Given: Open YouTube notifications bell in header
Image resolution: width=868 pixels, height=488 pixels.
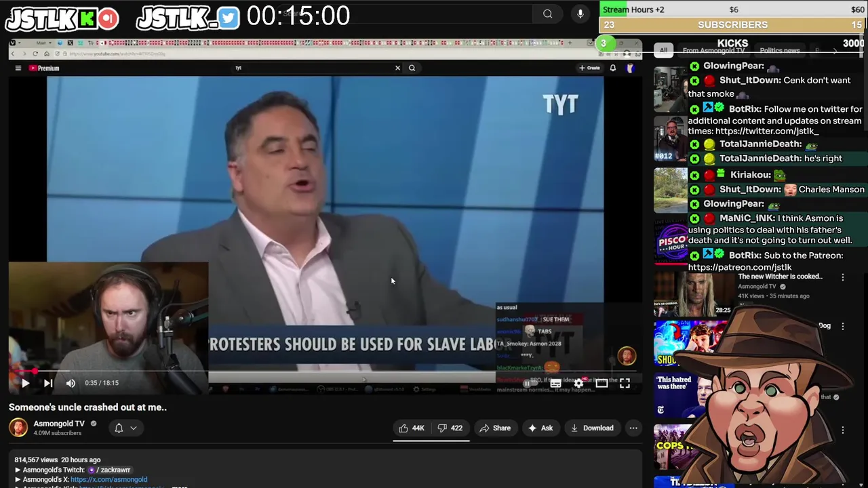Looking at the screenshot, I should point(613,68).
